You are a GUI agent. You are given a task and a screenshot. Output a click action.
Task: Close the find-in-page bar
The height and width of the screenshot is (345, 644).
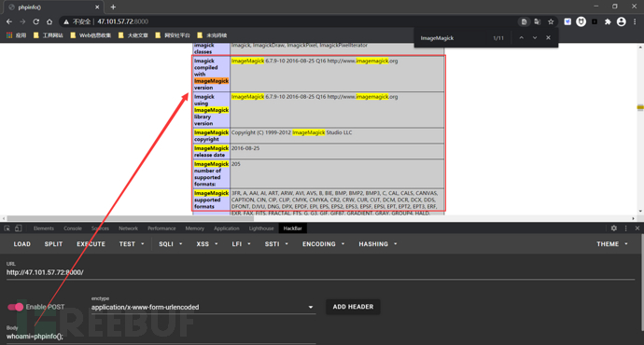coord(548,37)
